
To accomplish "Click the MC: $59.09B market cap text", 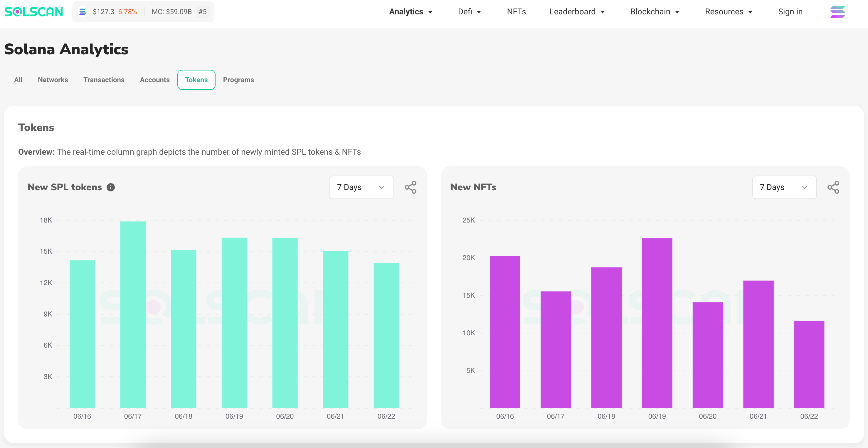I will [x=171, y=12].
